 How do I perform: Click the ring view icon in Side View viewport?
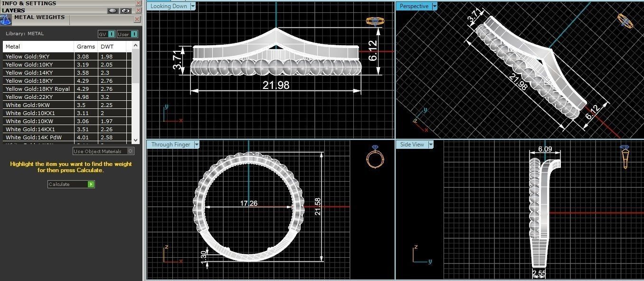pos(625,157)
